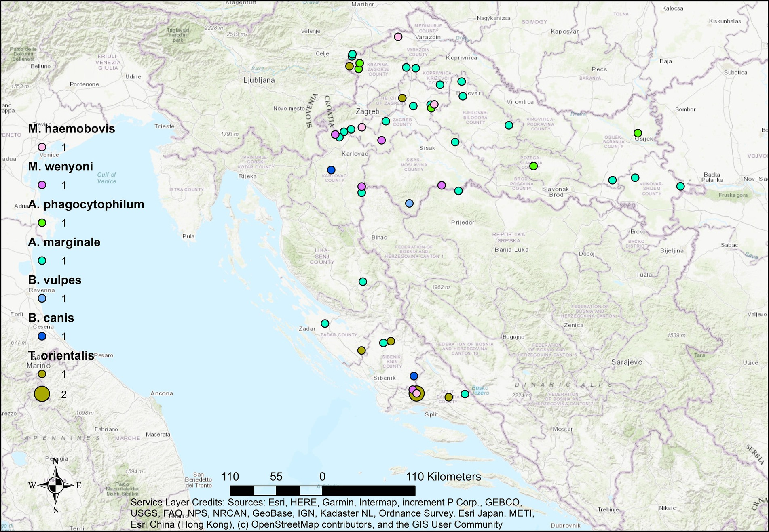This screenshot has width=769, height=532.
Task: Click the teal marker in Virovitica-Podravina County
Action: pyautogui.click(x=509, y=125)
